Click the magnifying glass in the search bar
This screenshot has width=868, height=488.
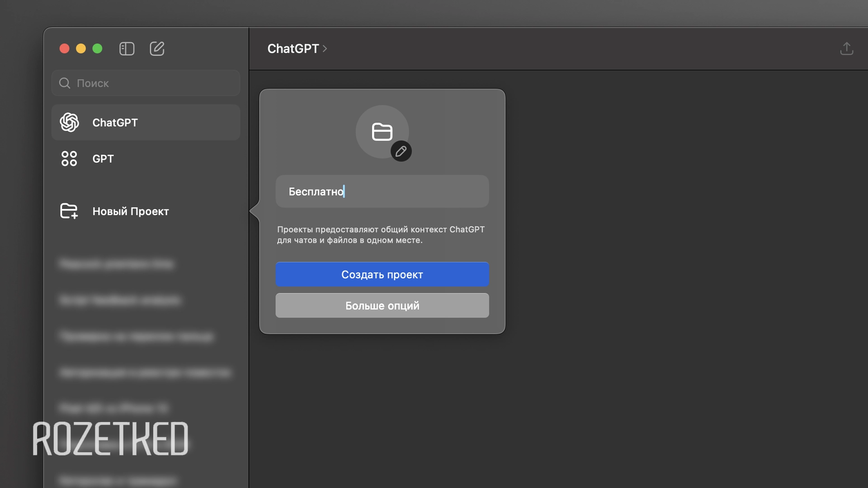(x=64, y=83)
